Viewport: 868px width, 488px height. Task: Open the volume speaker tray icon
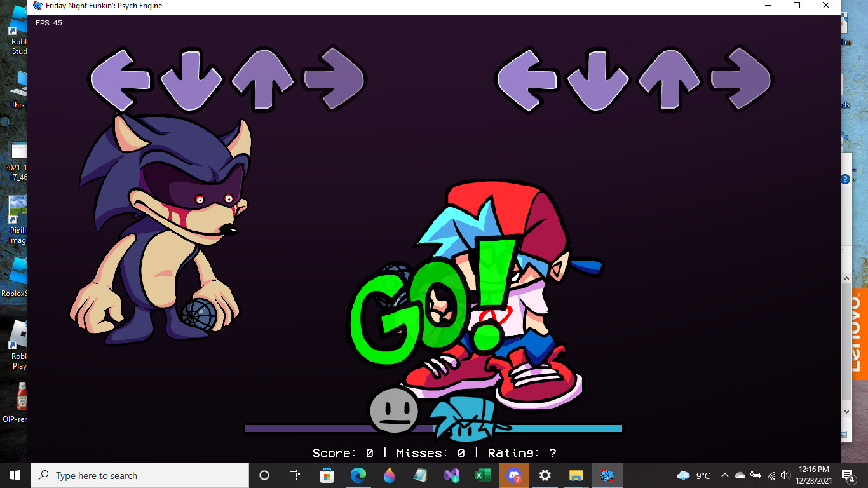pos(785,475)
